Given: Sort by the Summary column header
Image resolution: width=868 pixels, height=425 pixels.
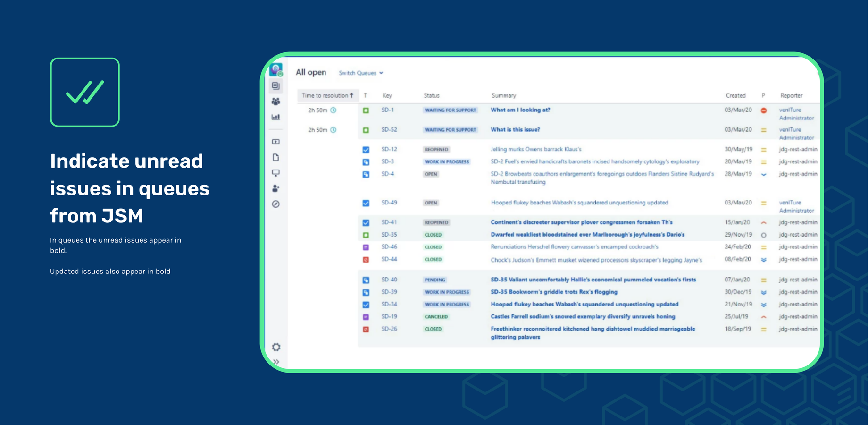Looking at the screenshot, I should click(504, 96).
